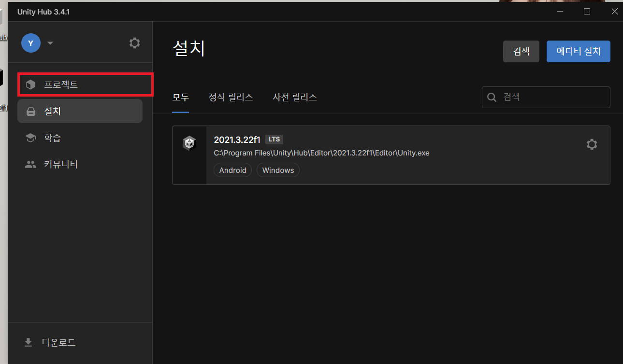Screen dimensions: 623x364
Task: Click the Learn graduation cap icon
Action: click(x=30, y=138)
